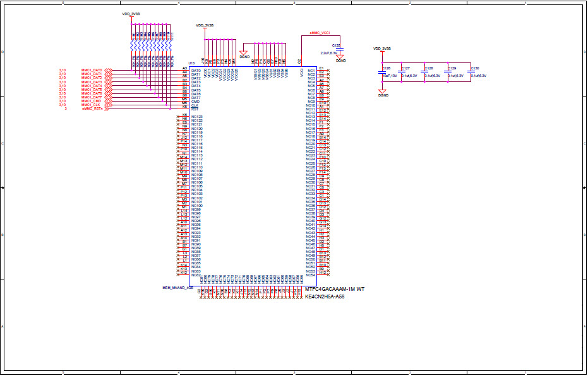
Task: Click the DGND symbol under the capacitor bank
Action: [x=381, y=92]
